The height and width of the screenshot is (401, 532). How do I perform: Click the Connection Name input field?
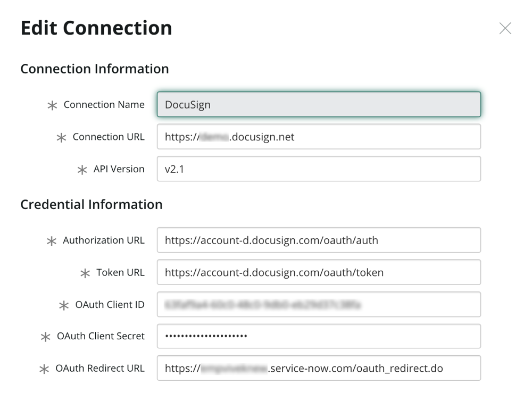tap(319, 104)
